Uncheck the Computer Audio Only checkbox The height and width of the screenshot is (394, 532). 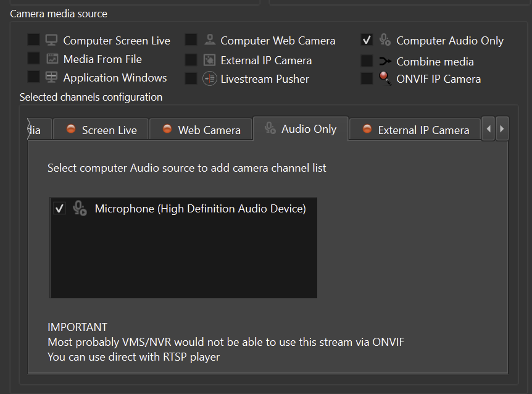tap(367, 40)
